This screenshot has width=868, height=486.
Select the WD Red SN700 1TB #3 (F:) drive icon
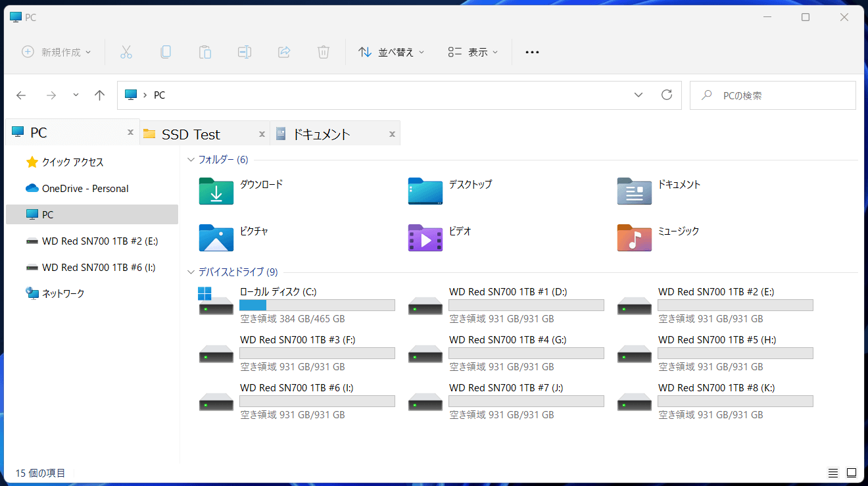216,354
